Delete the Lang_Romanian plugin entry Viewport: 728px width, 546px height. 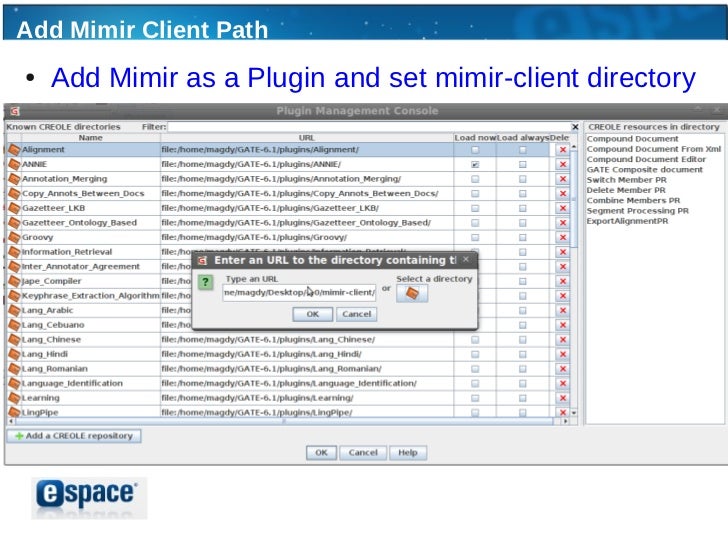click(x=563, y=369)
